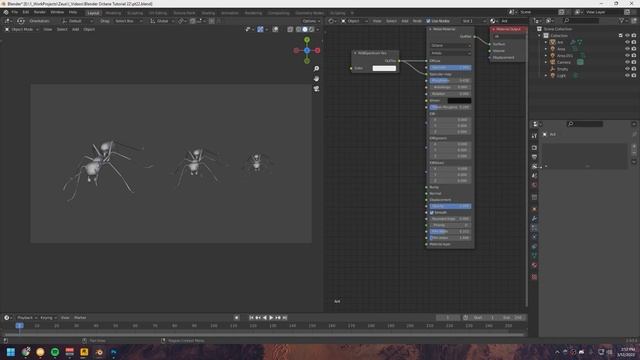Toggle X-ray in viewport header
The width and height of the screenshot is (640, 360).
[290, 29]
